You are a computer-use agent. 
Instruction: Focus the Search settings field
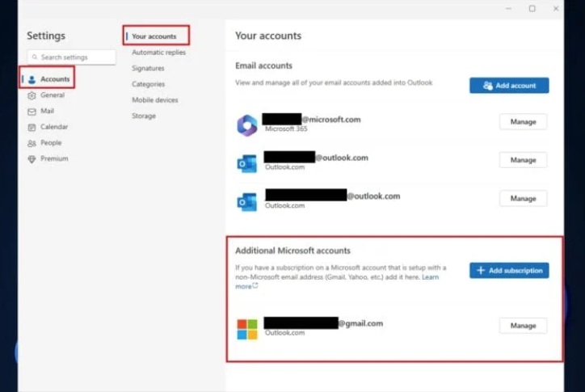[x=71, y=57]
